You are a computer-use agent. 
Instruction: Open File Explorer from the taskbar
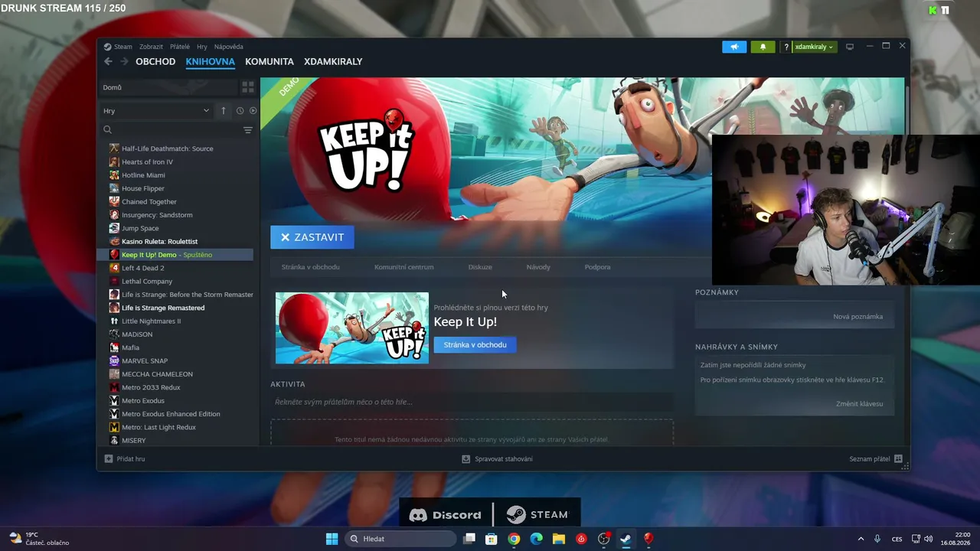[x=559, y=539]
